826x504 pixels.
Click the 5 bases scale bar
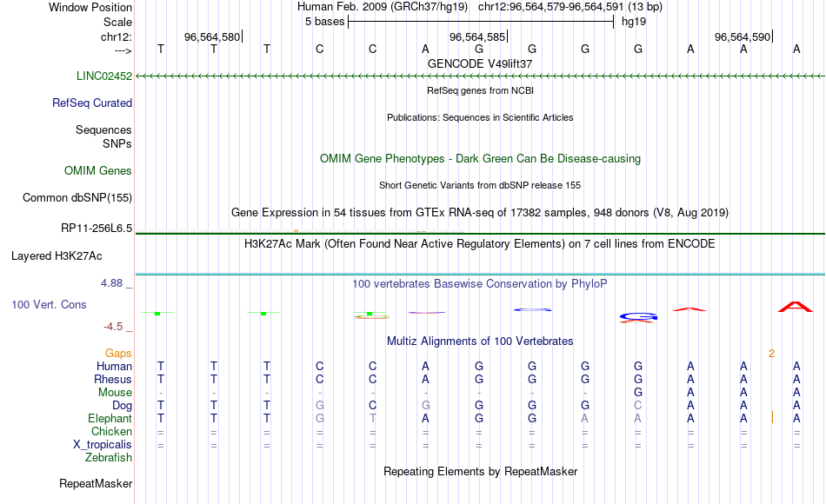pos(481,22)
